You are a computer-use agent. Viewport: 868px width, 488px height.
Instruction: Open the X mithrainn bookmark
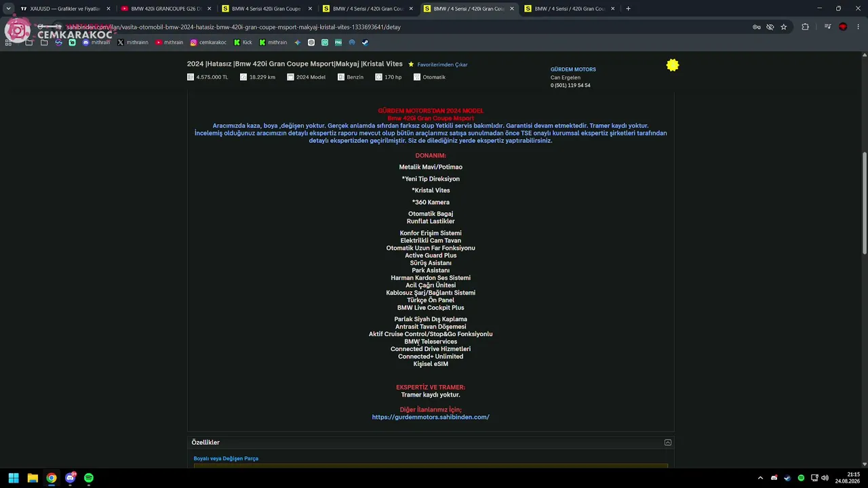[x=132, y=42]
